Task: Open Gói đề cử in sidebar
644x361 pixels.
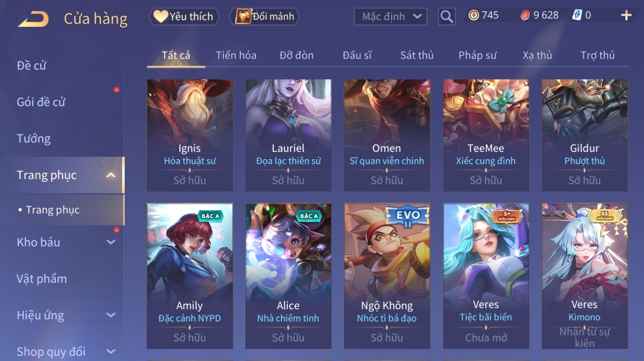Action: tap(41, 102)
